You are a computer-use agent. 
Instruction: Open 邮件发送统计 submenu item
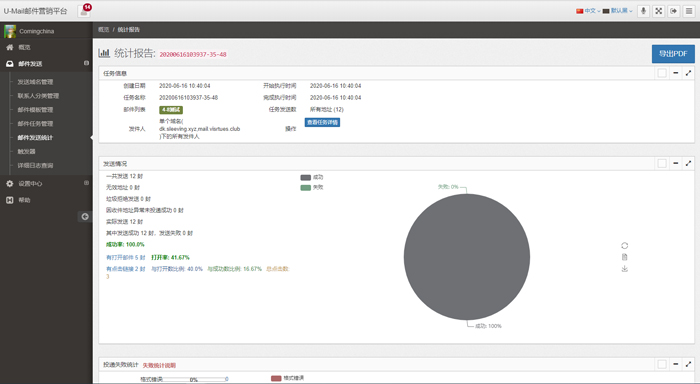click(x=35, y=138)
